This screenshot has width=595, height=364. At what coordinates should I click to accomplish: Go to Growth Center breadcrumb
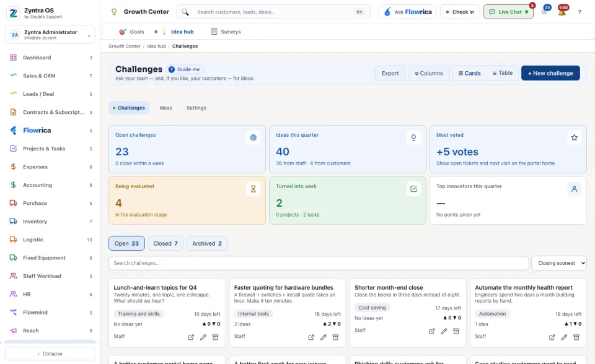pos(125,46)
